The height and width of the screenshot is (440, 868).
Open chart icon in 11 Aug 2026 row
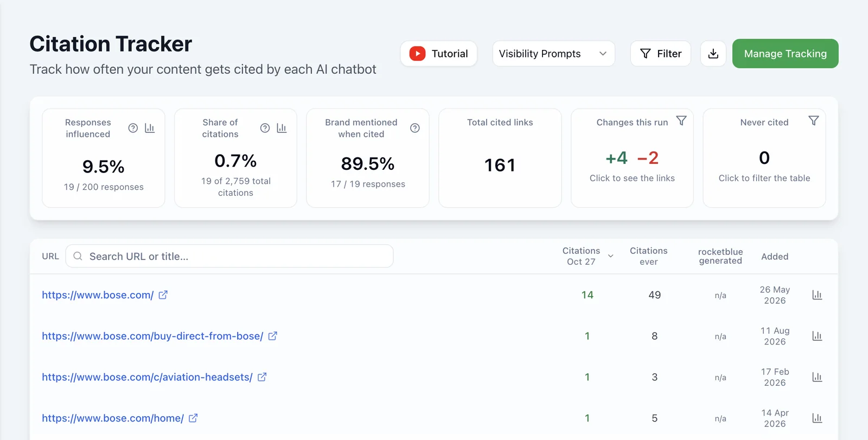tap(817, 336)
